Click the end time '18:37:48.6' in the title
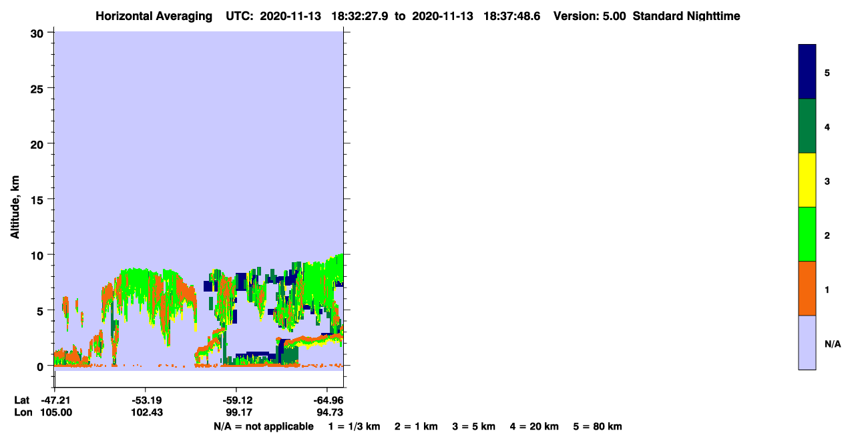Screen dimensions: 868x445 (513, 16)
